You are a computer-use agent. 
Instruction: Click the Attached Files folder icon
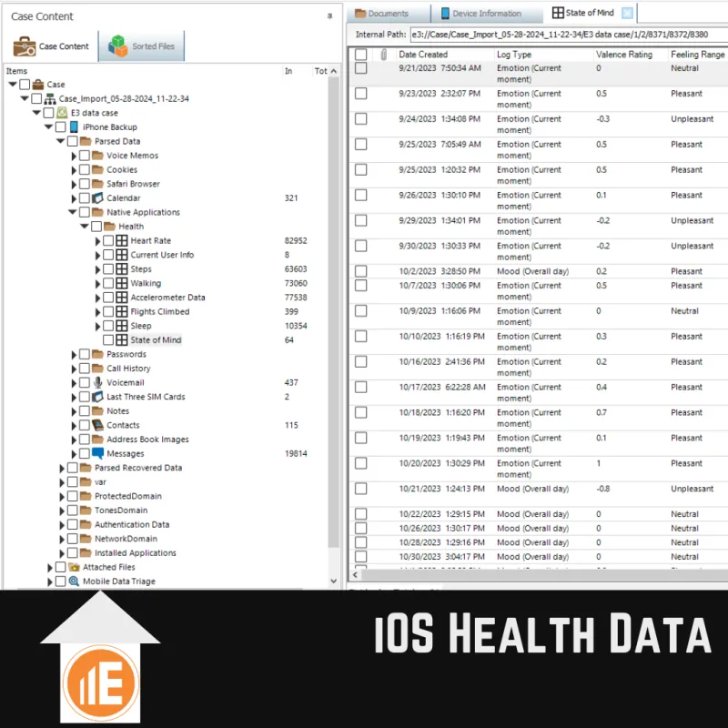click(x=74, y=567)
